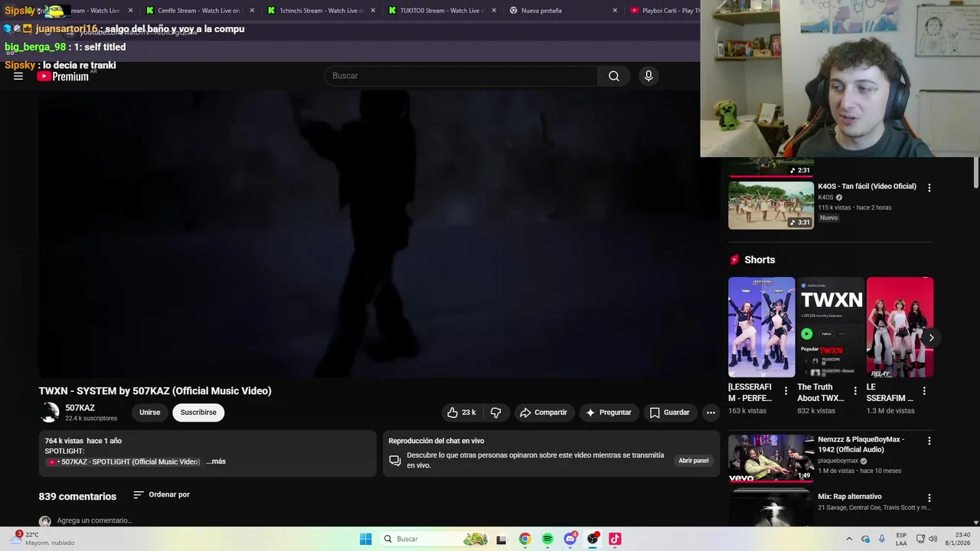
Task: Open Nemzzz & PlaqueBoyMax 1942 thumbnail
Action: pos(771,458)
